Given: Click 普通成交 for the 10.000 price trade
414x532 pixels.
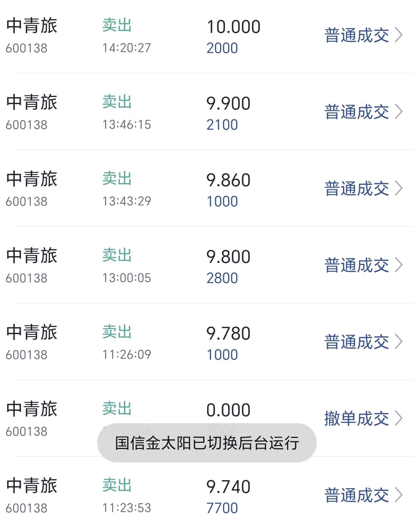Looking at the screenshot, I should [x=356, y=35].
